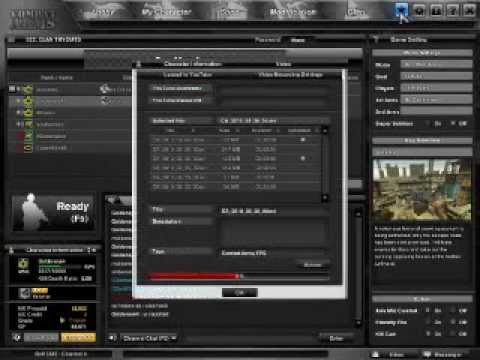Click the yellow button in the bottom-left panel
The image size is (480, 360).
click(x=78, y=338)
